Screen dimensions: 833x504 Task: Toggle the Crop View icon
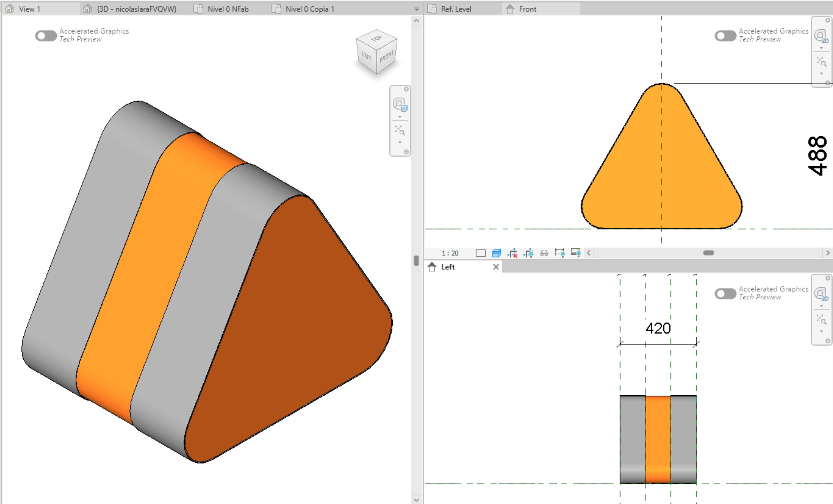512,253
